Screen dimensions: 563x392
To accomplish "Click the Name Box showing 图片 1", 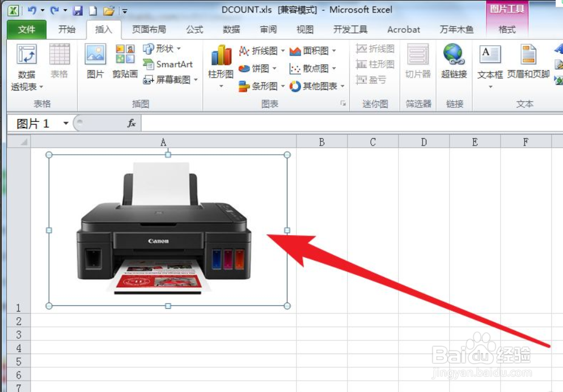I will [x=33, y=123].
